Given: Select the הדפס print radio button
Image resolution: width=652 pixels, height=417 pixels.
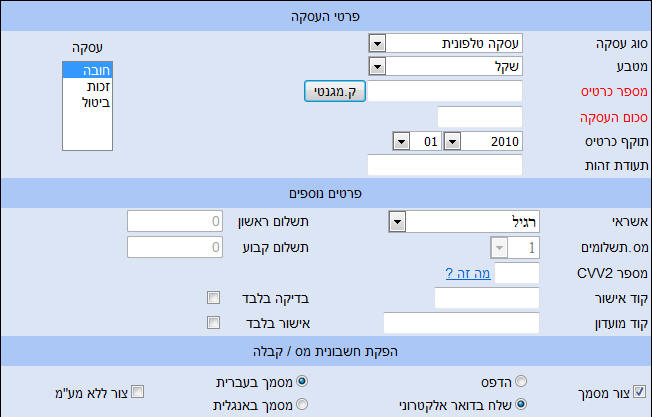Looking at the screenshot, I should click(x=520, y=382).
